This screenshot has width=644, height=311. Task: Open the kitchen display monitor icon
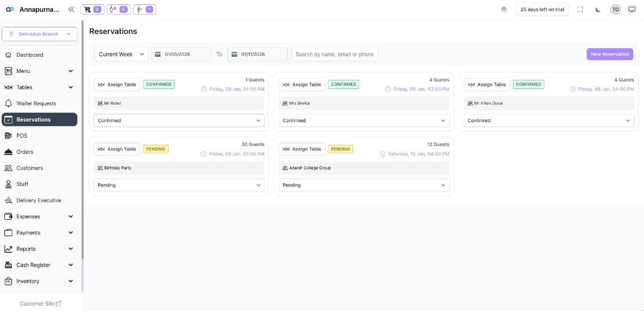point(633,9)
